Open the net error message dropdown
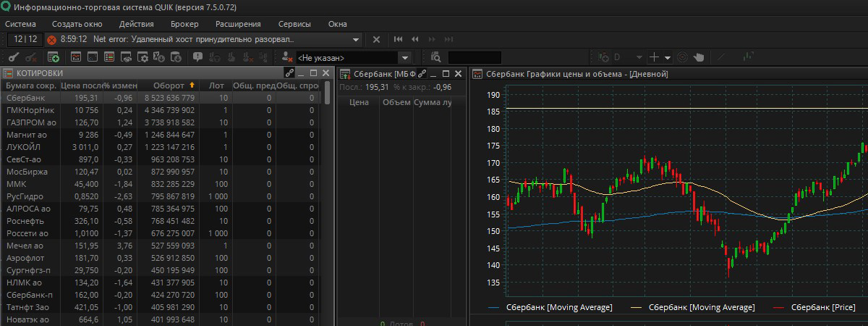Image resolution: width=868 pixels, height=326 pixels. [x=355, y=39]
